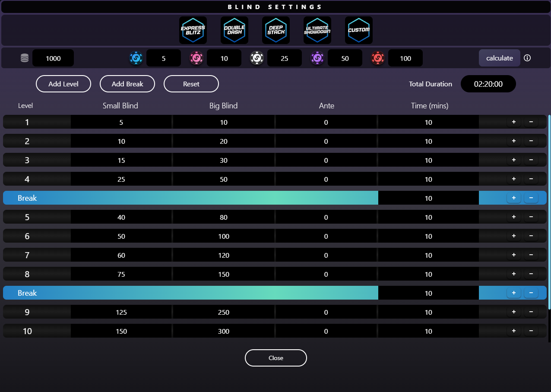Edit the level 6 big blind field
This screenshot has width=551, height=392.
(223, 236)
